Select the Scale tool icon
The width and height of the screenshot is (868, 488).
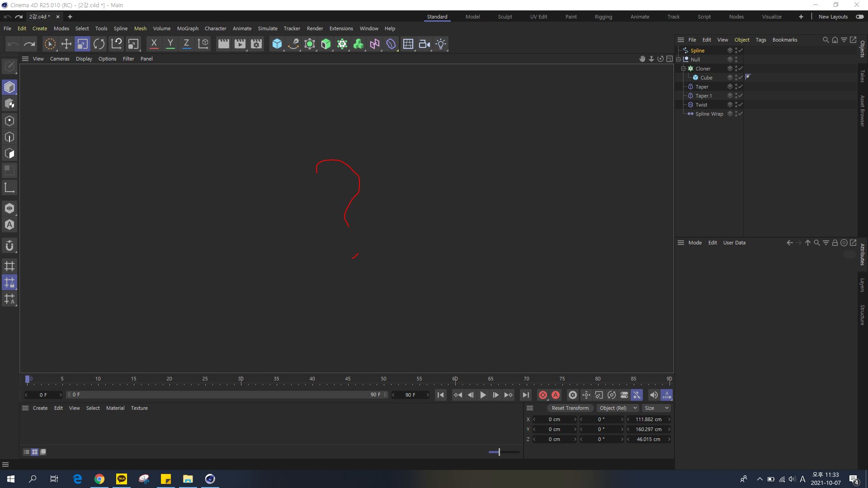pos(83,43)
